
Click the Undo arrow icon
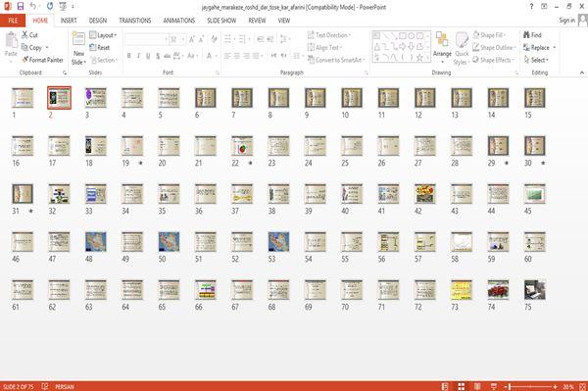tap(33, 7)
